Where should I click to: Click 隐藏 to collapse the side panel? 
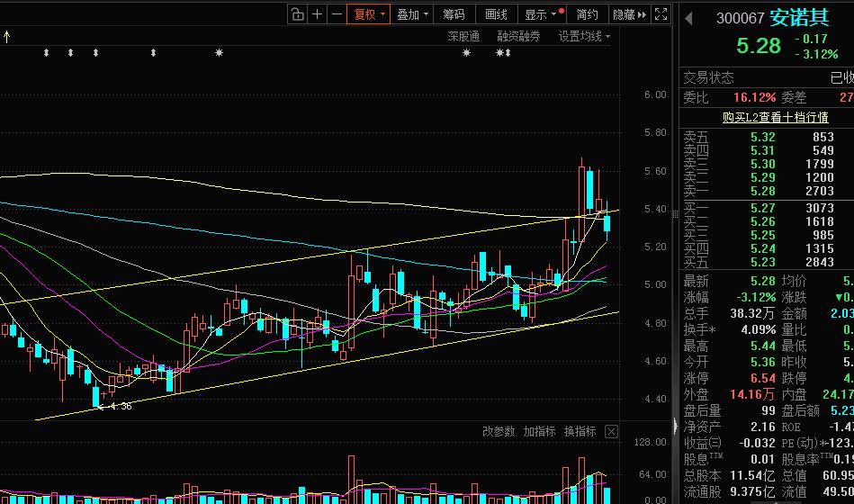coord(629,14)
